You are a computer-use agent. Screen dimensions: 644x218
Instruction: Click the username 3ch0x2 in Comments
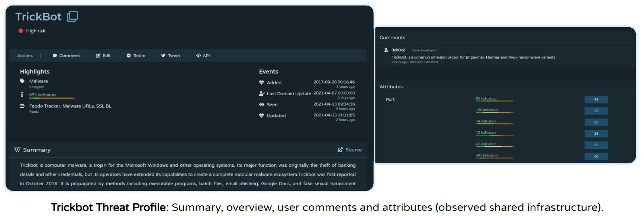(x=398, y=50)
